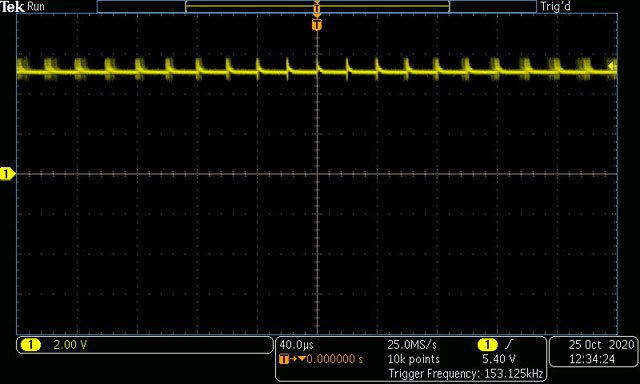Click the Trigger Frequency 153.125kHz readout
The width and height of the screenshot is (640, 384).
[x=466, y=374]
